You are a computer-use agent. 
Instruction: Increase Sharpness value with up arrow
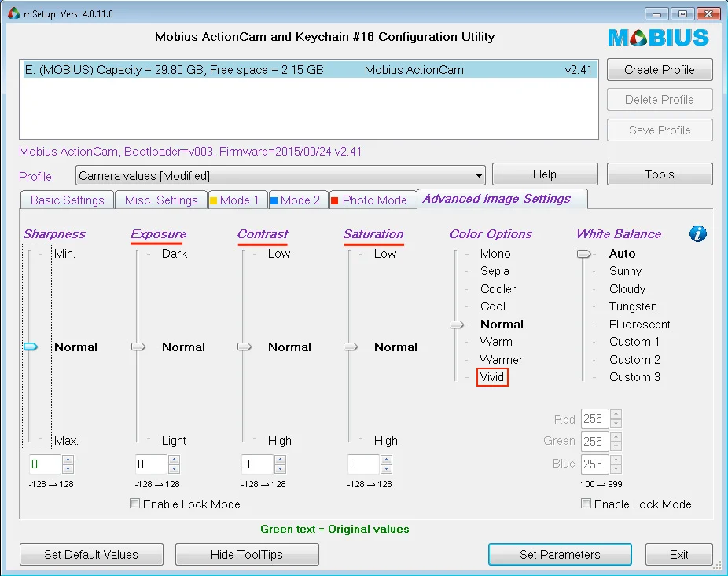(x=68, y=460)
